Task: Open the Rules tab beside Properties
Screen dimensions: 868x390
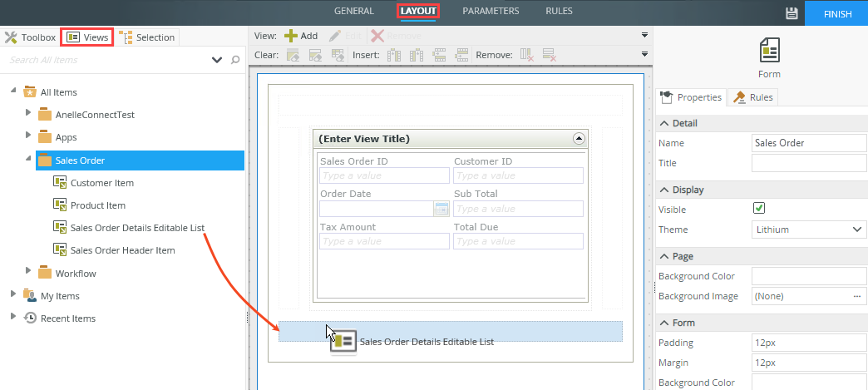Action: [x=753, y=97]
